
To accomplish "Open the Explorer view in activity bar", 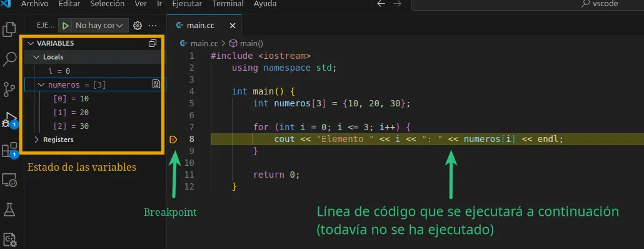I will (x=9, y=30).
